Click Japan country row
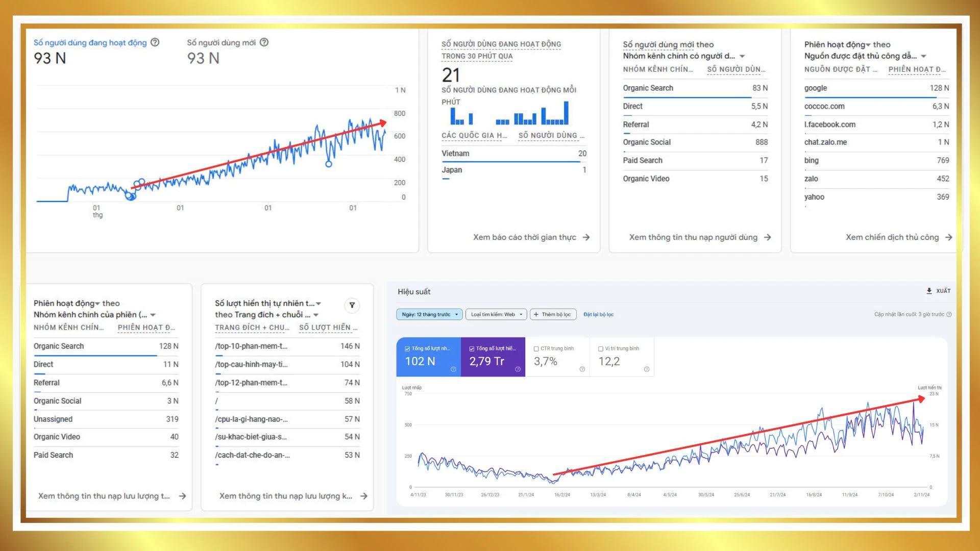This screenshot has height=551, width=980. (x=514, y=170)
